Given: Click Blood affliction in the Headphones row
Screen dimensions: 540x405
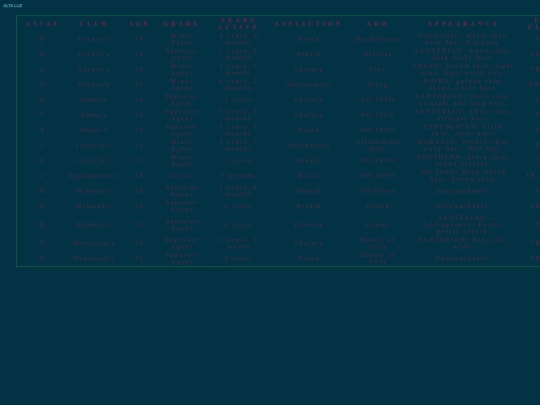Looking at the screenshot, I should 308,39.
